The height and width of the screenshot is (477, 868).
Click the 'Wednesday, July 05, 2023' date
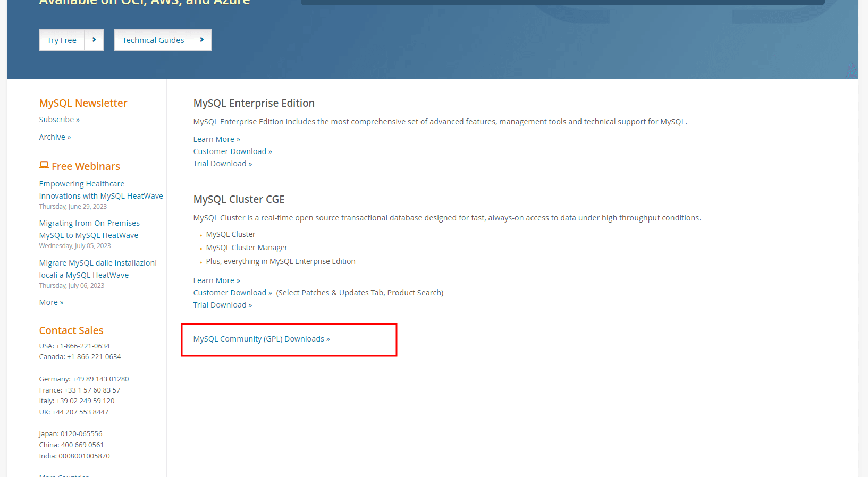pos(75,246)
